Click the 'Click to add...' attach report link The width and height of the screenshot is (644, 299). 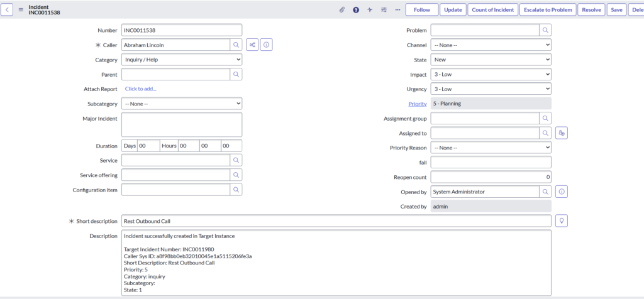[141, 89]
